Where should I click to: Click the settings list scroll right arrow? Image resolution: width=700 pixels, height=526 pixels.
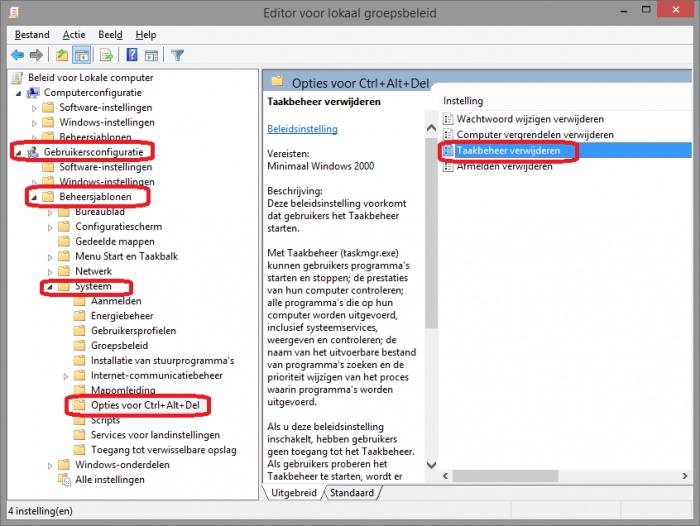coord(685,476)
